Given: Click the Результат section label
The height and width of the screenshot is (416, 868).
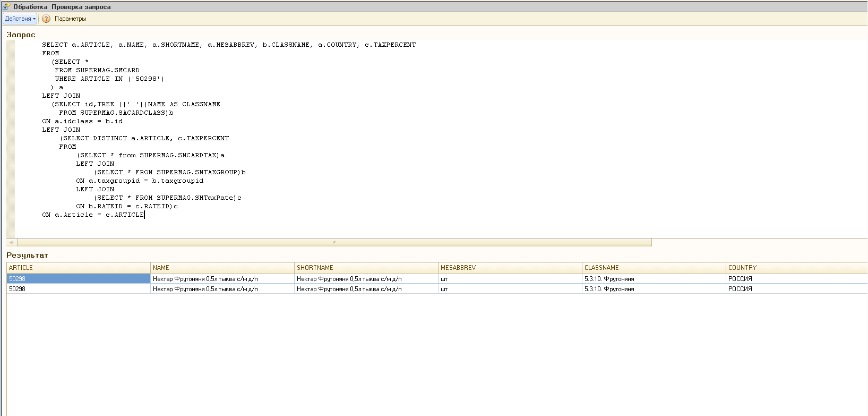Looking at the screenshot, I should point(27,255).
